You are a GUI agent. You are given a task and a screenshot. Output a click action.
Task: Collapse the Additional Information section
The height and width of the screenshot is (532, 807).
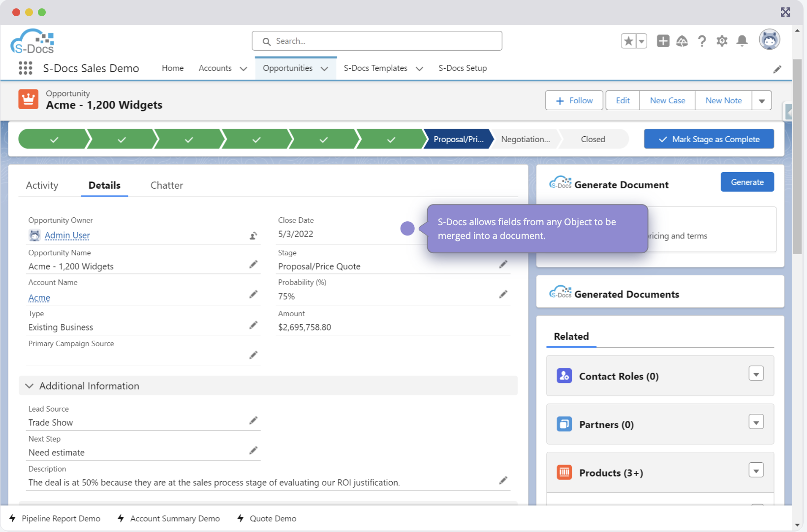[30, 386]
